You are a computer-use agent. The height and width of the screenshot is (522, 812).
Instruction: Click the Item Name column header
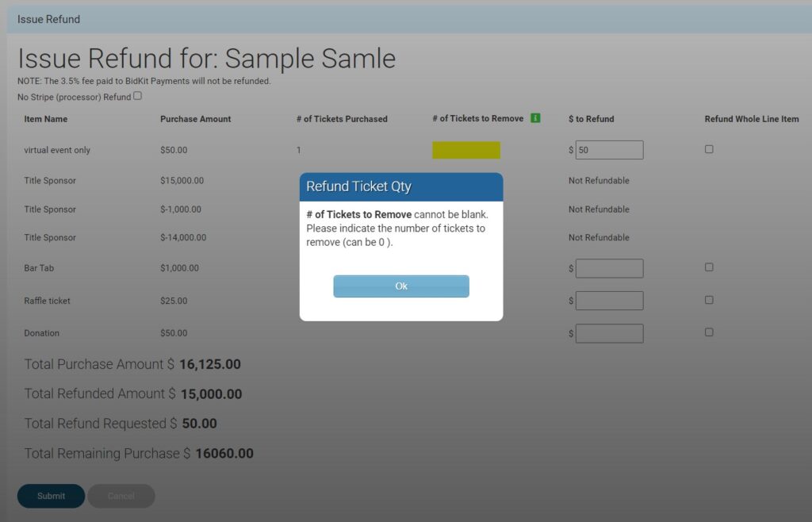pos(46,119)
